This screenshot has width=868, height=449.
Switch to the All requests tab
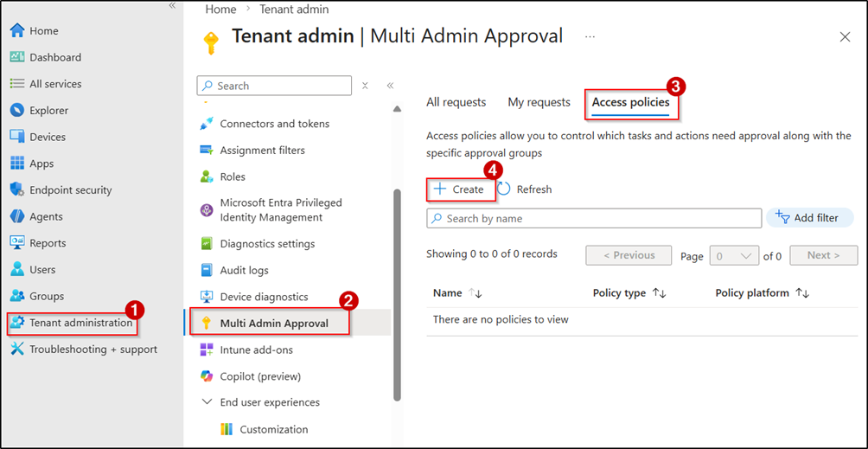point(456,102)
